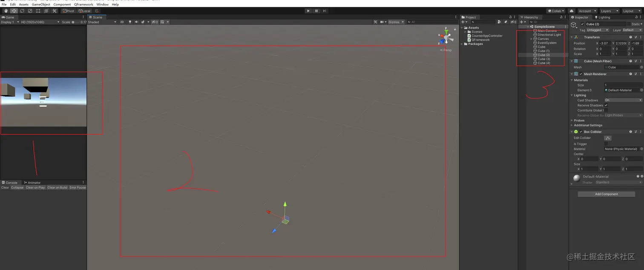Adjust the Game view Scale slider

tap(73, 22)
